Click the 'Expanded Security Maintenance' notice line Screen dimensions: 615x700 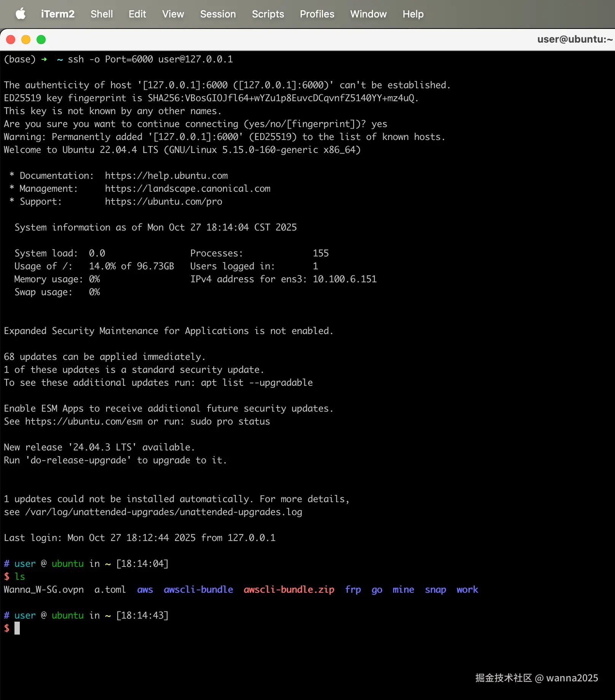tap(169, 331)
